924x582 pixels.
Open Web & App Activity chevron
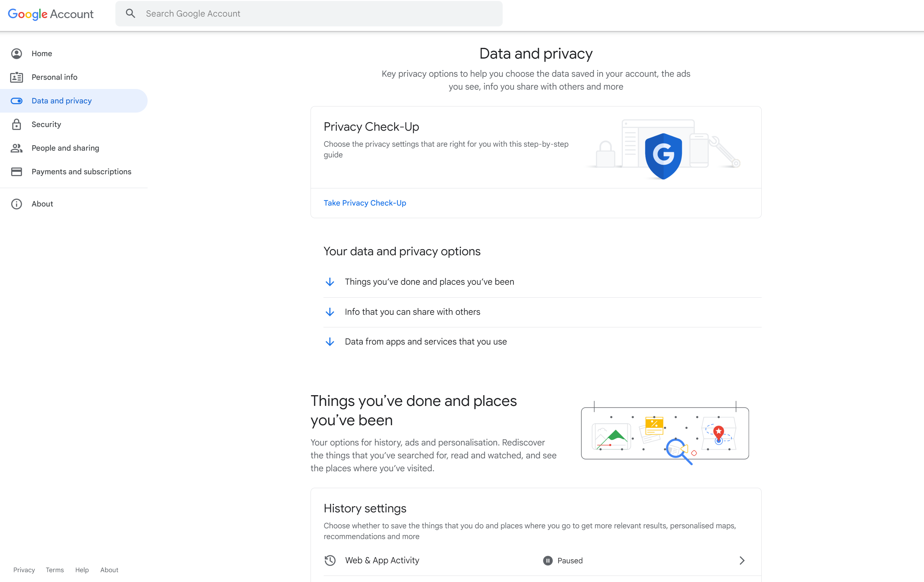[x=742, y=561]
